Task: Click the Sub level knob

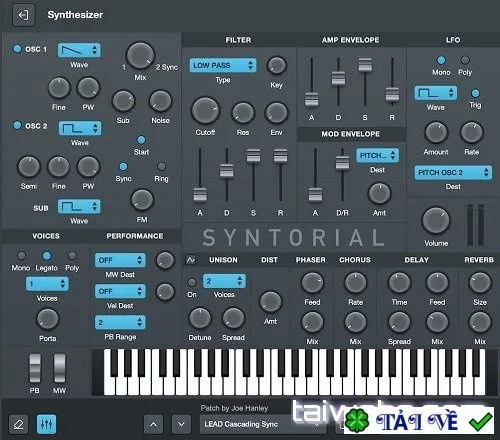Action: coord(123,101)
